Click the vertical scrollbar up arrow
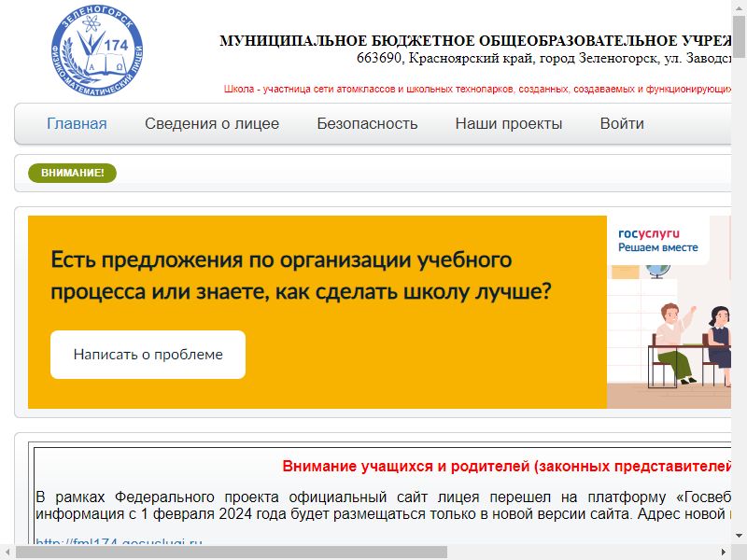The width and height of the screenshot is (747, 560). pos(740,7)
